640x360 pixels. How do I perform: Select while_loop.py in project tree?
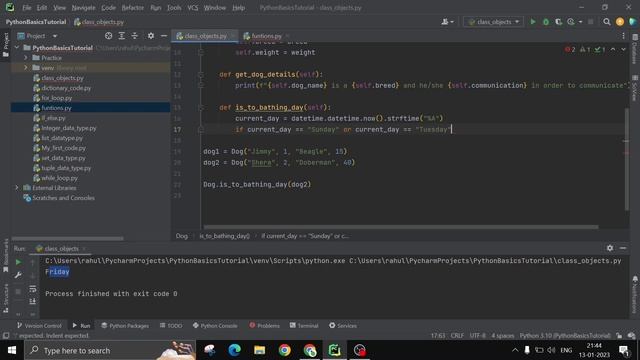[59, 178]
